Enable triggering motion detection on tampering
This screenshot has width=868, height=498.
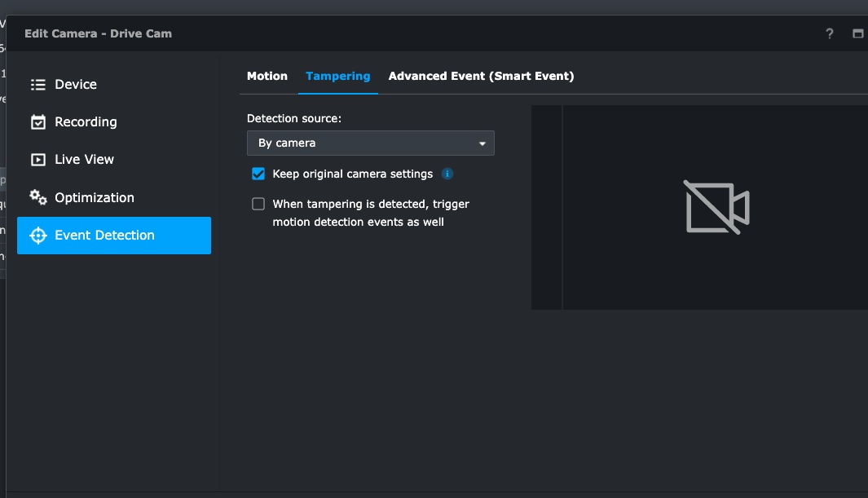(258, 204)
